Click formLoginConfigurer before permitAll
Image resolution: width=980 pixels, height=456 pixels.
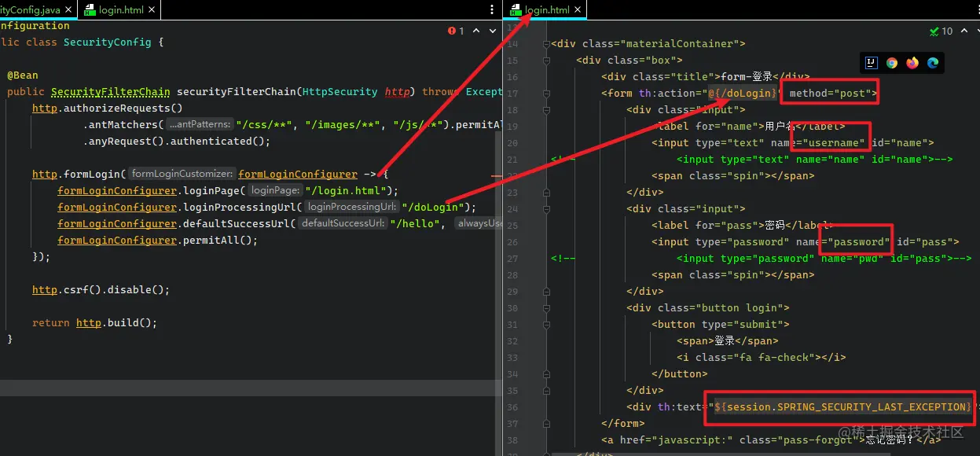tap(117, 241)
